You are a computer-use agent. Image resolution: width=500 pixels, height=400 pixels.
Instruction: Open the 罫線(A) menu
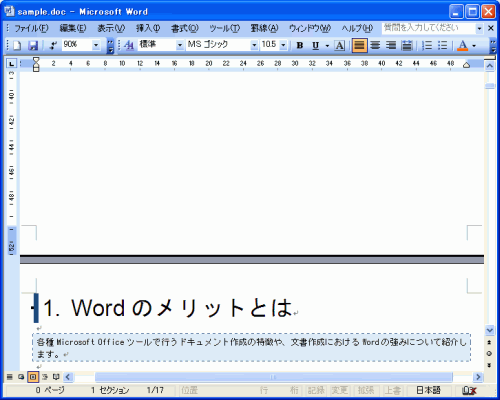tap(264, 28)
